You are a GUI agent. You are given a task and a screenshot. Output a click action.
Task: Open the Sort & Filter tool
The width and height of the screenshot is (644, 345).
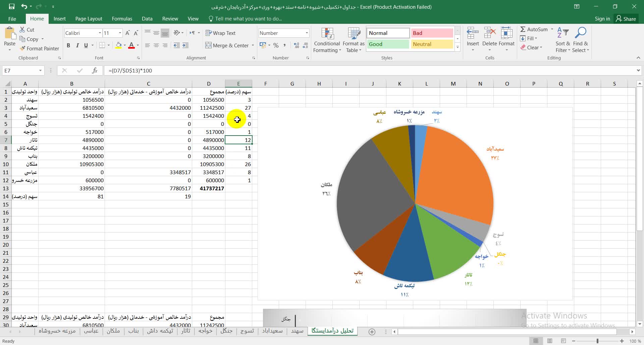click(562, 34)
